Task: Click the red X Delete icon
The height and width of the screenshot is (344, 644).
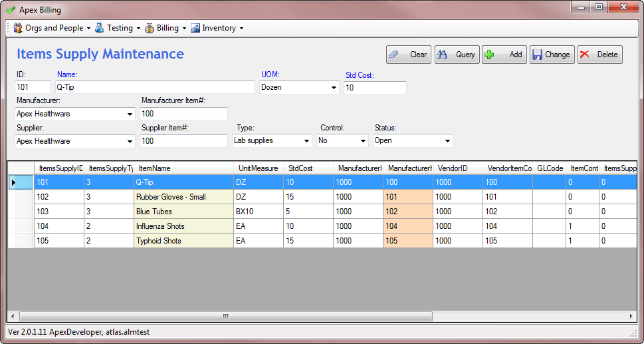Action: click(585, 55)
